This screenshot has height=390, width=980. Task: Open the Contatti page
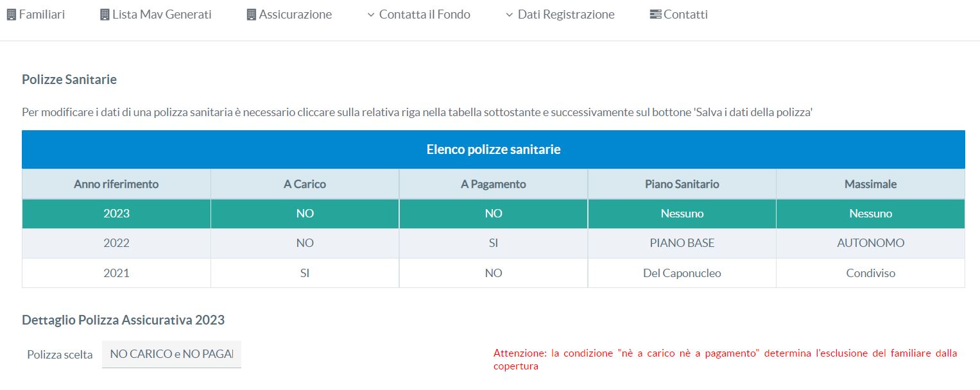(685, 15)
